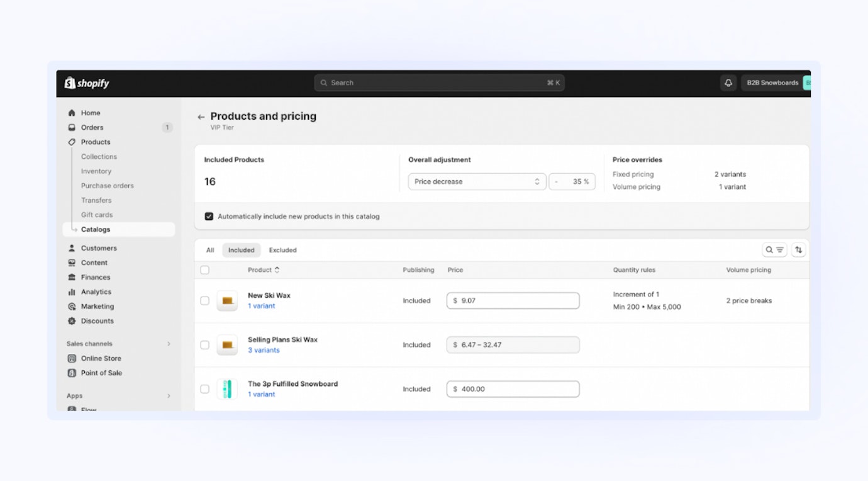Click the Online Store icon
The image size is (868, 481).
point(72,358)
